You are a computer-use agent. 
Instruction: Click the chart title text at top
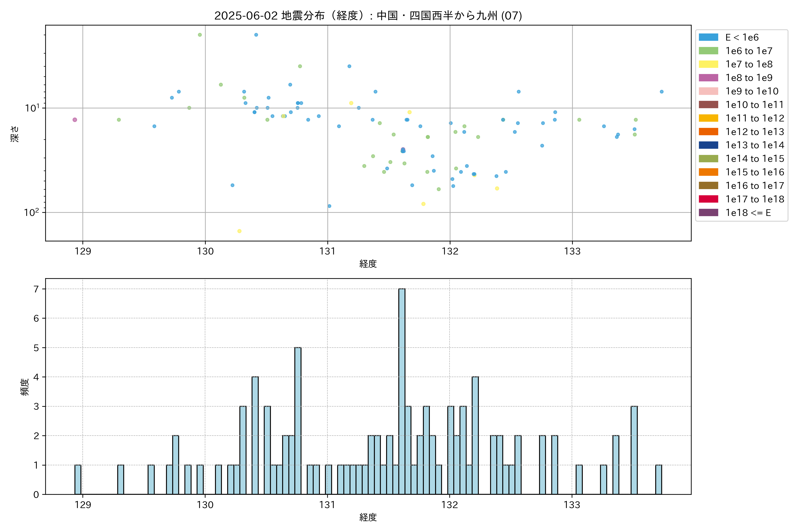368,16
